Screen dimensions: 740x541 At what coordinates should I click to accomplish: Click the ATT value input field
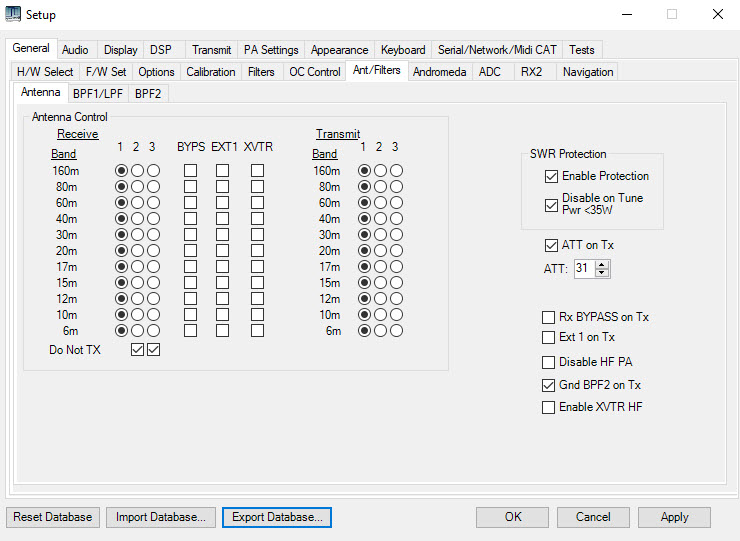click(x=584, y=269)
